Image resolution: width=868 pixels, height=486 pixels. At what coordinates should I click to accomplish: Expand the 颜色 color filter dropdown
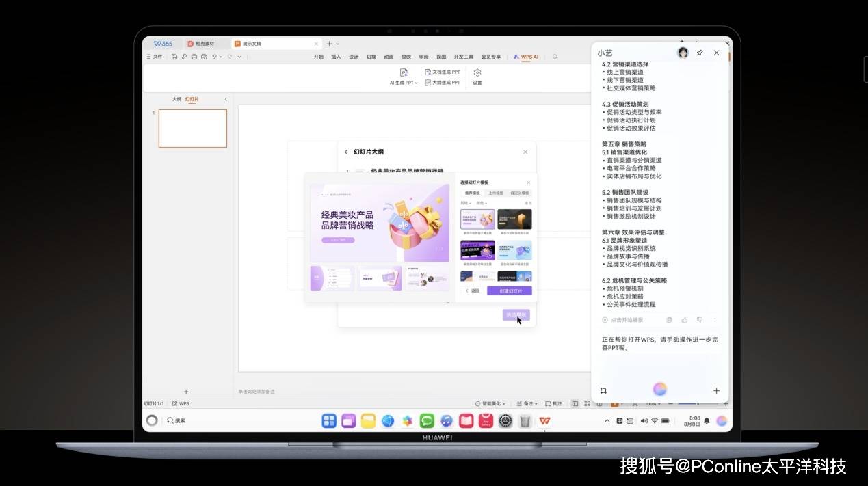point(482,203)
